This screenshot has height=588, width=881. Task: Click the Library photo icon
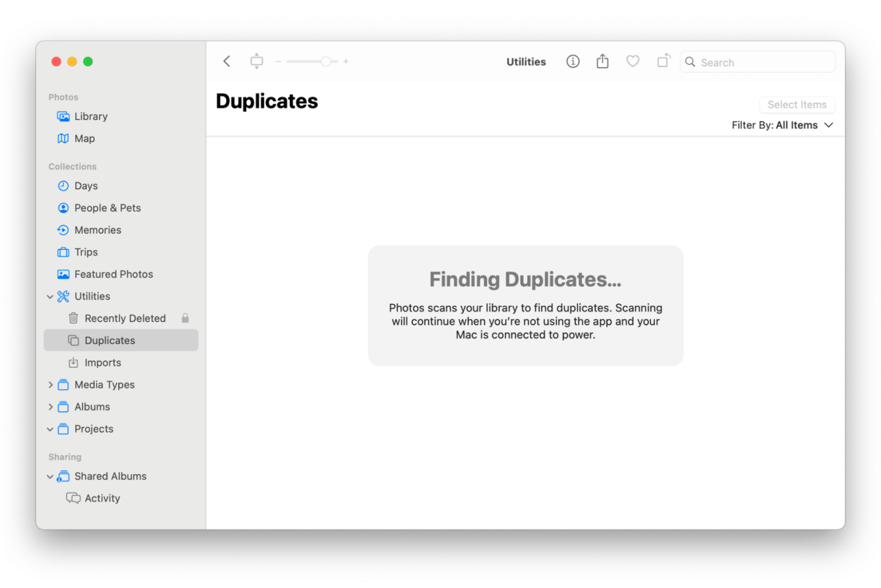coord(63,116)
